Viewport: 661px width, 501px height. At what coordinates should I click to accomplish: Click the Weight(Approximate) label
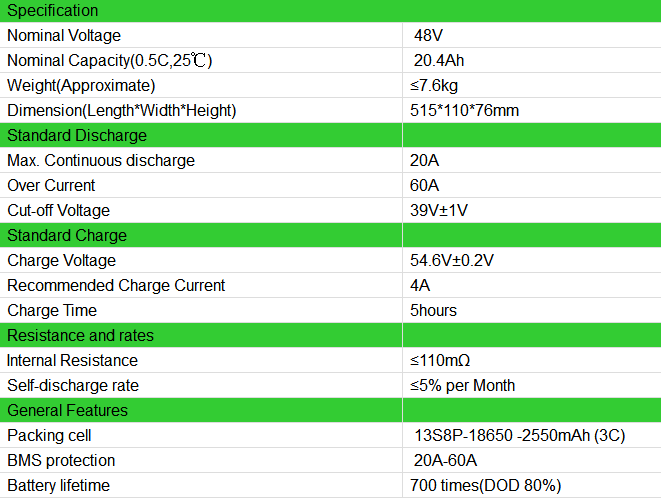[x=81, y=86]
